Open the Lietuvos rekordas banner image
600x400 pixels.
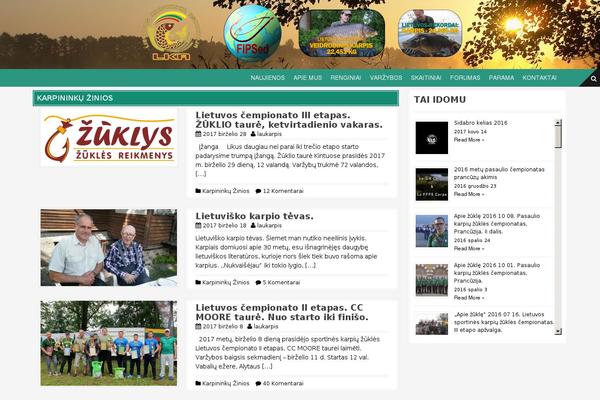point(430,33)
